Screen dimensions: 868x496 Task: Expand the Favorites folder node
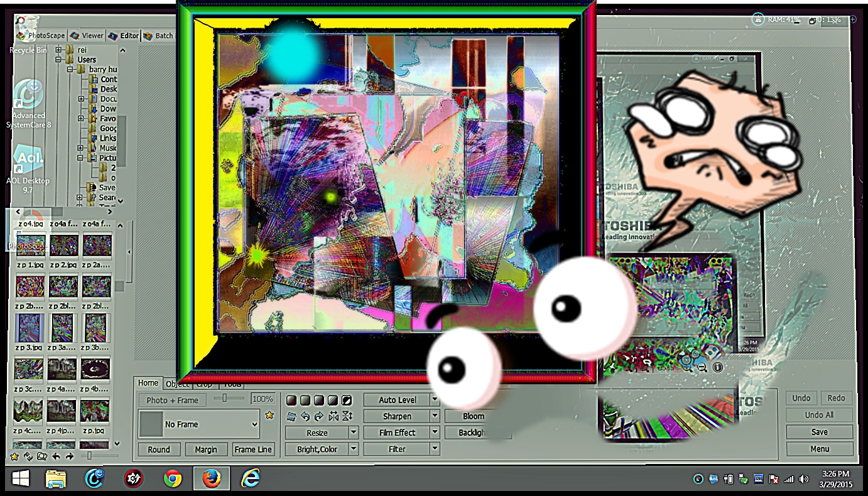(x=81, y=118)
